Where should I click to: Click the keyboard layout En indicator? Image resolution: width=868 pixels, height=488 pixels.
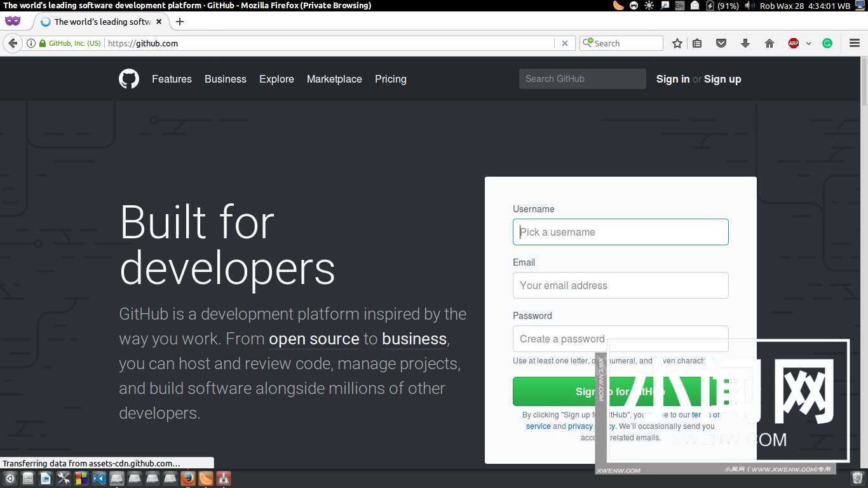tap(679, 6)
